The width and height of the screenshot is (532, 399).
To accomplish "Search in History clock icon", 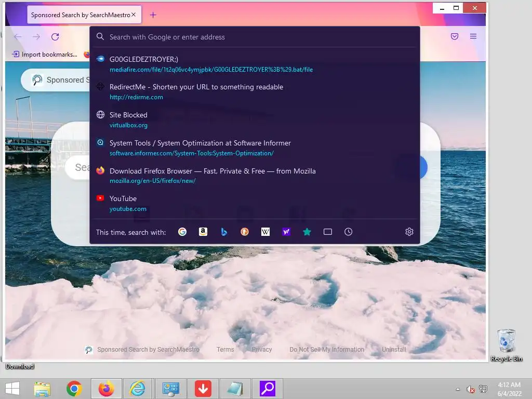I will [349, 232].
